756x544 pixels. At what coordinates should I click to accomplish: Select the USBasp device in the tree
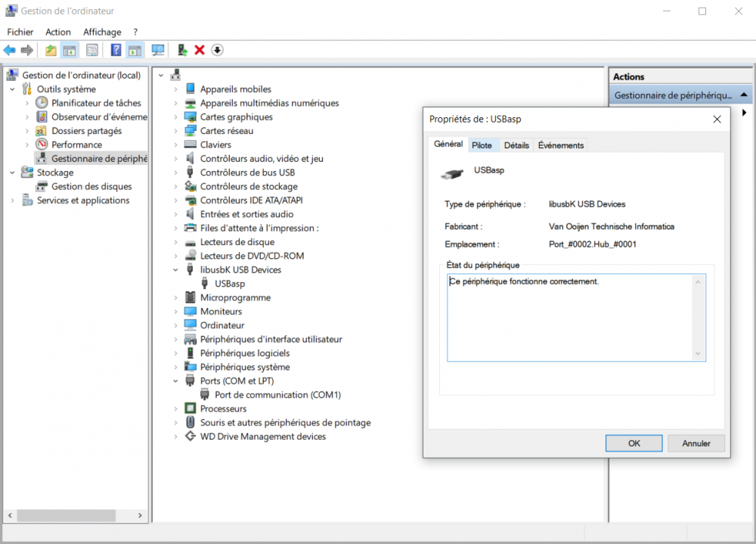click(230, 284)
